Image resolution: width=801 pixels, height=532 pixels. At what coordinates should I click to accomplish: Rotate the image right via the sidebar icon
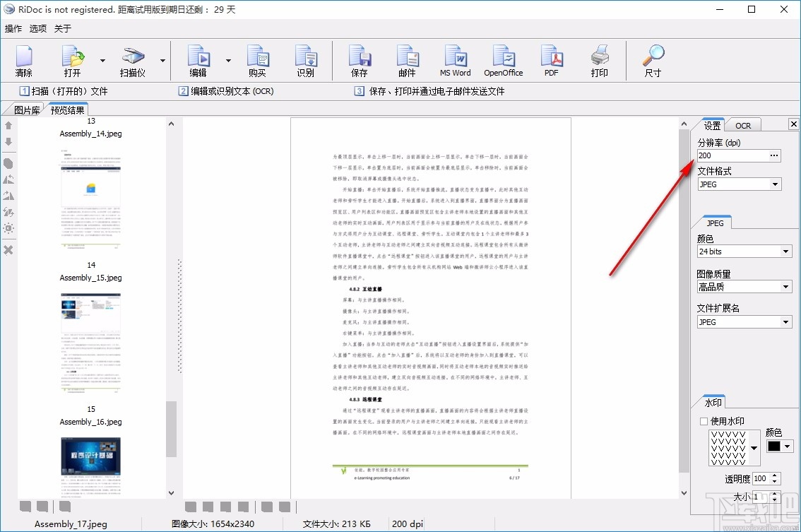point(8,196)
